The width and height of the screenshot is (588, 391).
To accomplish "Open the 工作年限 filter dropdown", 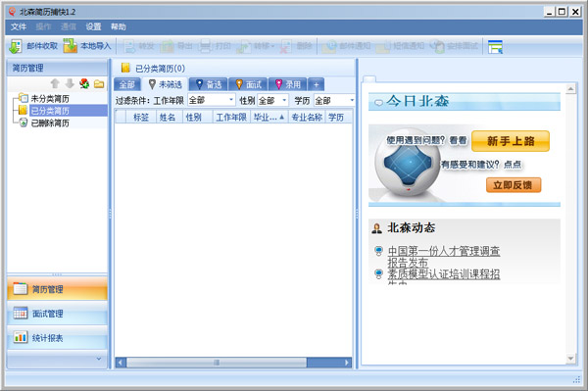I will click(x=211, y=100).
